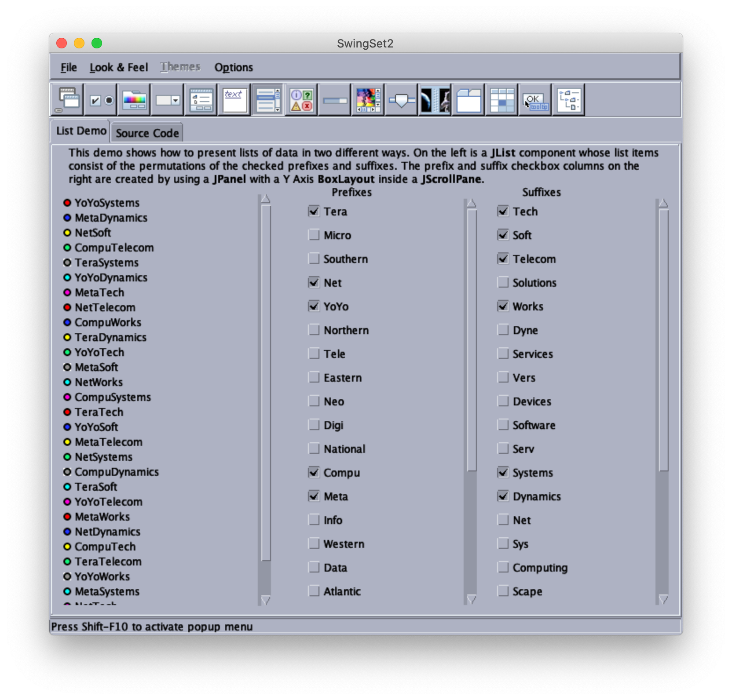Screen dimensions: 732x700
Task: Click the Suffixes scrollbar up arrow
Action: tap(663, 203)
